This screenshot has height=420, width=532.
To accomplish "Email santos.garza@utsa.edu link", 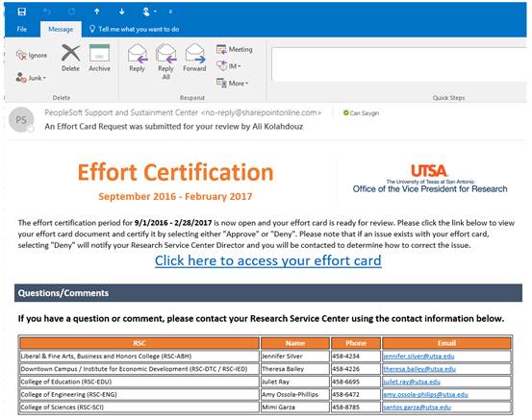I will 417,408.
